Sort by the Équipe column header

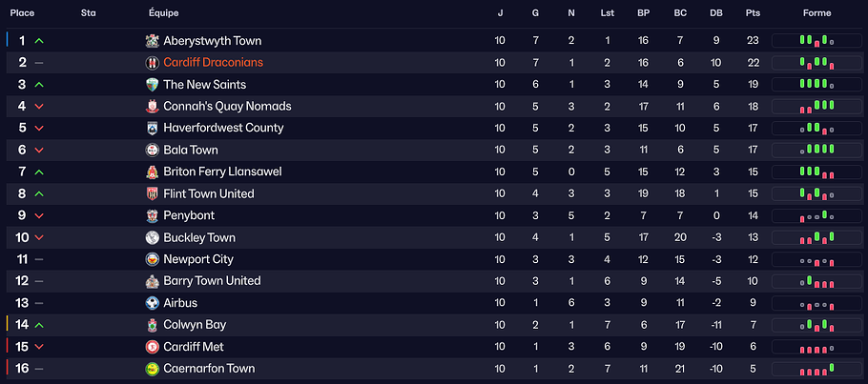pos(164,13)
